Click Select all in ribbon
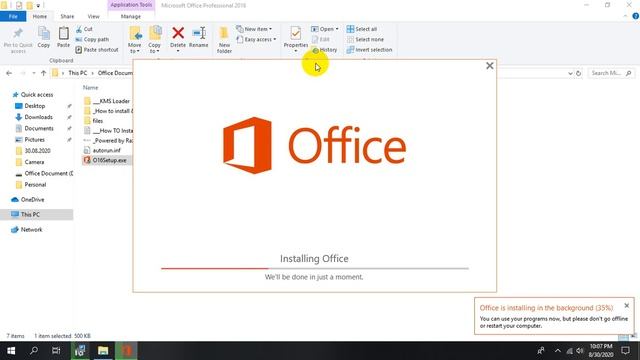This screenshot has width=640, height=360. (x=362, y=29)
